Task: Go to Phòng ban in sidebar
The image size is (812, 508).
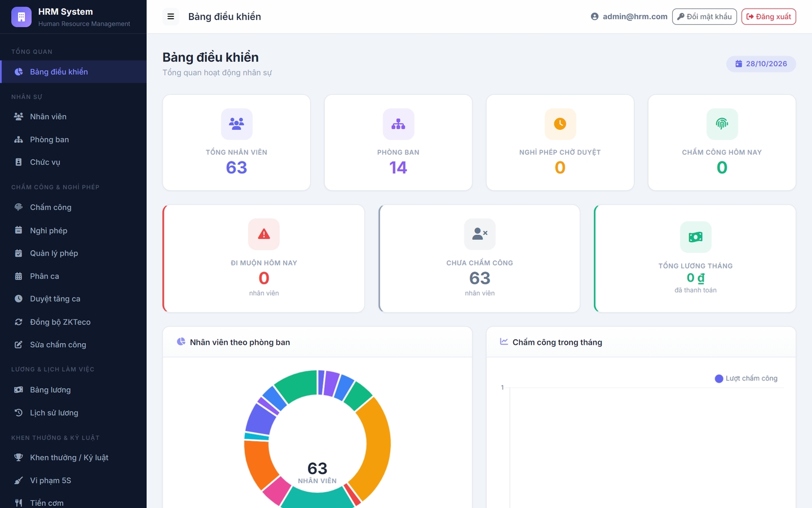Action: click(x=73, y=139)
